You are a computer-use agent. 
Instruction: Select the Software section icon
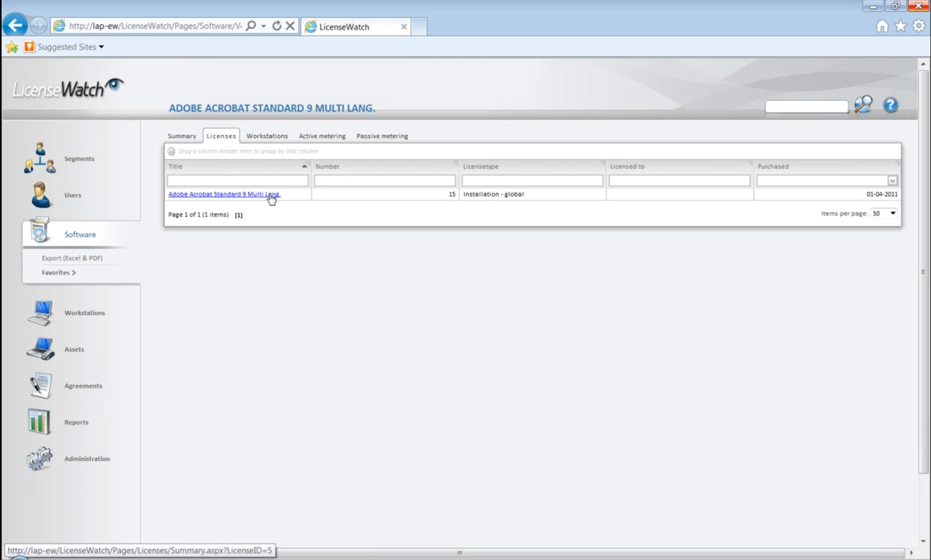40,230
